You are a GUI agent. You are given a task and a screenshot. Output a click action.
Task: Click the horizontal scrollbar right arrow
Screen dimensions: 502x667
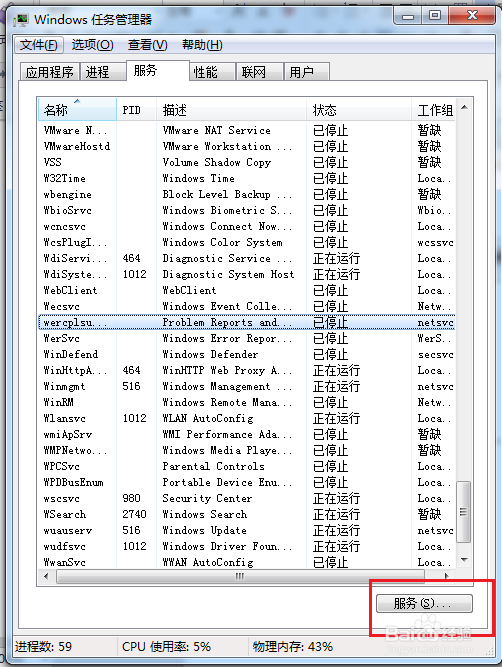click(447, 576)
